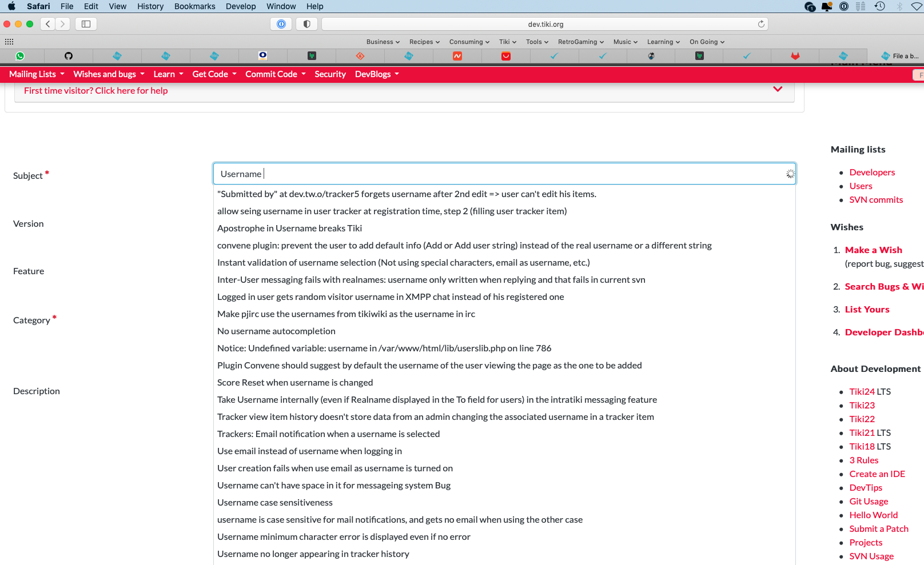
Task: Open the 3 Rules link
Action: (863, 460)
